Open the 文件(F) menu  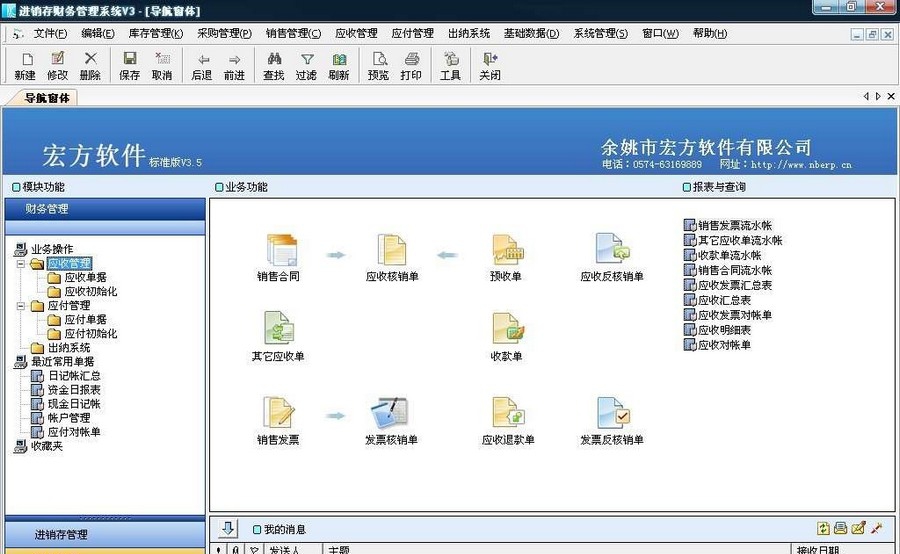point(51,34)
